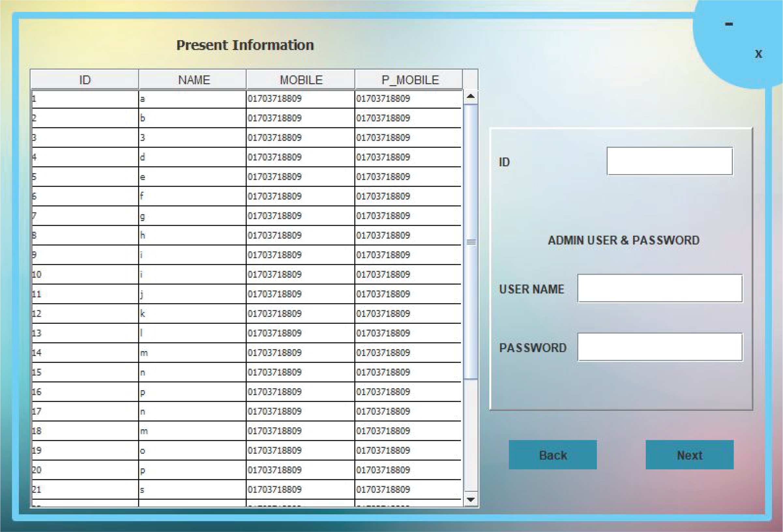Image resolution: width=783 pixels, height=532 pixels.
Task: Click the x close icon
Action: click(759, 54)
